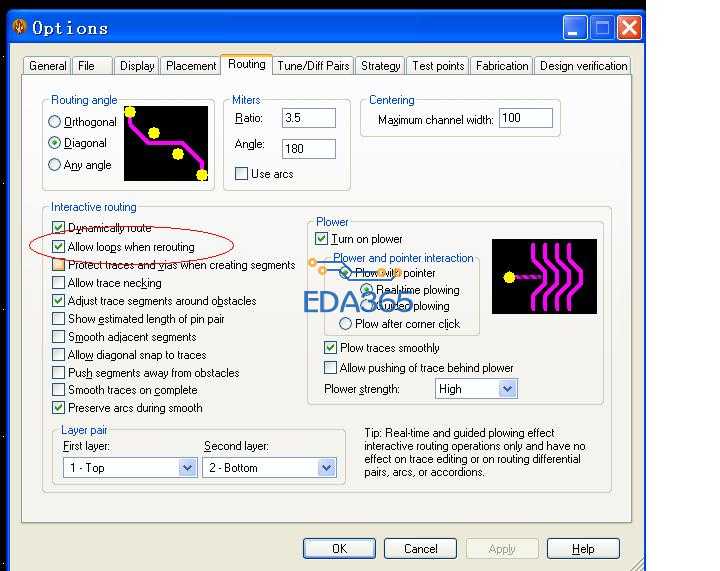
Task: Click the OK button
Action: [339, 549]
